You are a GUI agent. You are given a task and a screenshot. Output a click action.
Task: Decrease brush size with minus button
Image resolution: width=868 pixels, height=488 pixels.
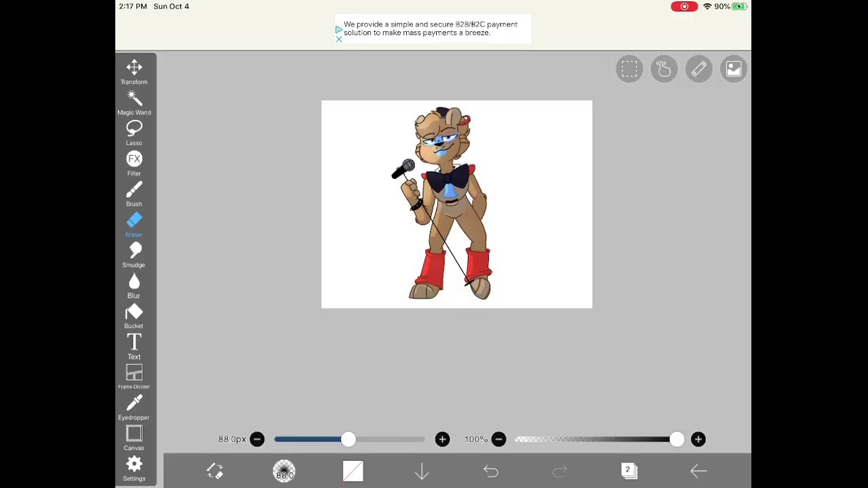[257, 439]
